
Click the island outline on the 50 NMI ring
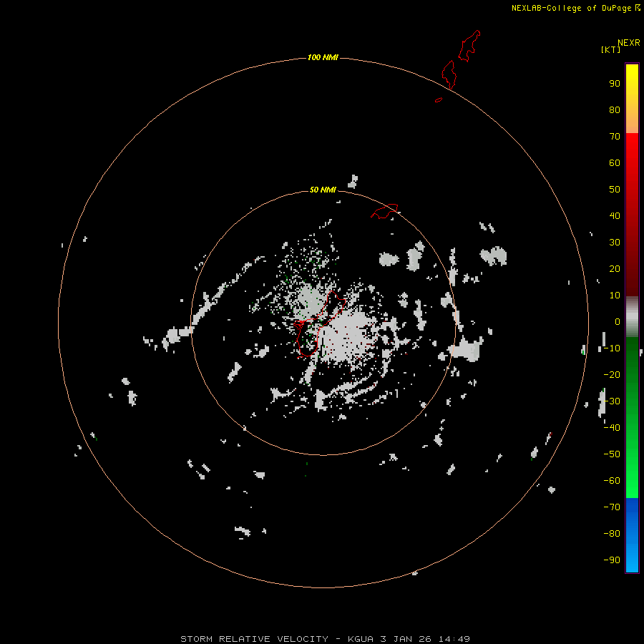[384, 211]
